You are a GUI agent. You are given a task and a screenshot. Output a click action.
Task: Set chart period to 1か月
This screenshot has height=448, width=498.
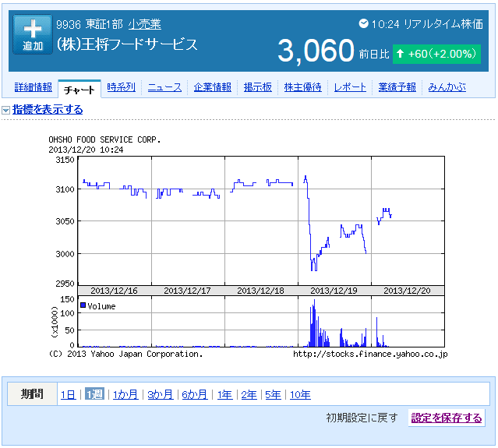(x=125, y=395)
